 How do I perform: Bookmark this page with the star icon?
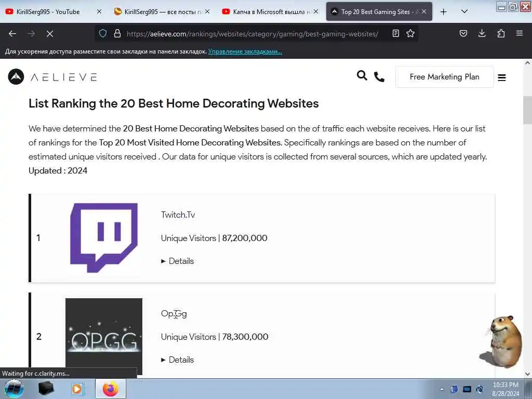click(410, 33)
